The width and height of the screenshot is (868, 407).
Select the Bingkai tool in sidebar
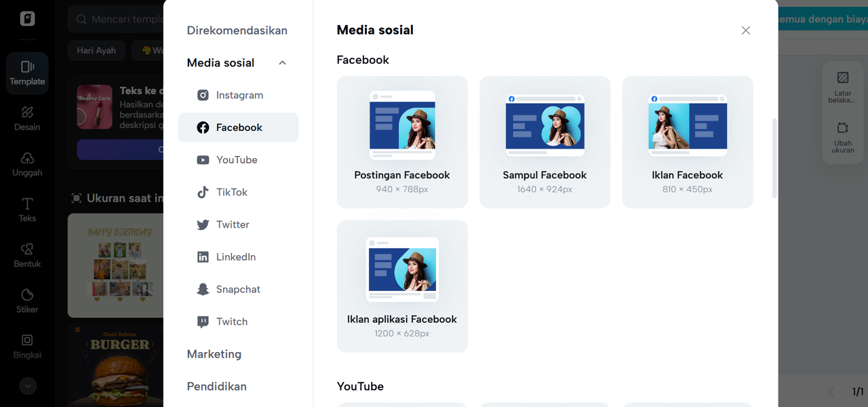pyautogui.click(x=26, y=346)
